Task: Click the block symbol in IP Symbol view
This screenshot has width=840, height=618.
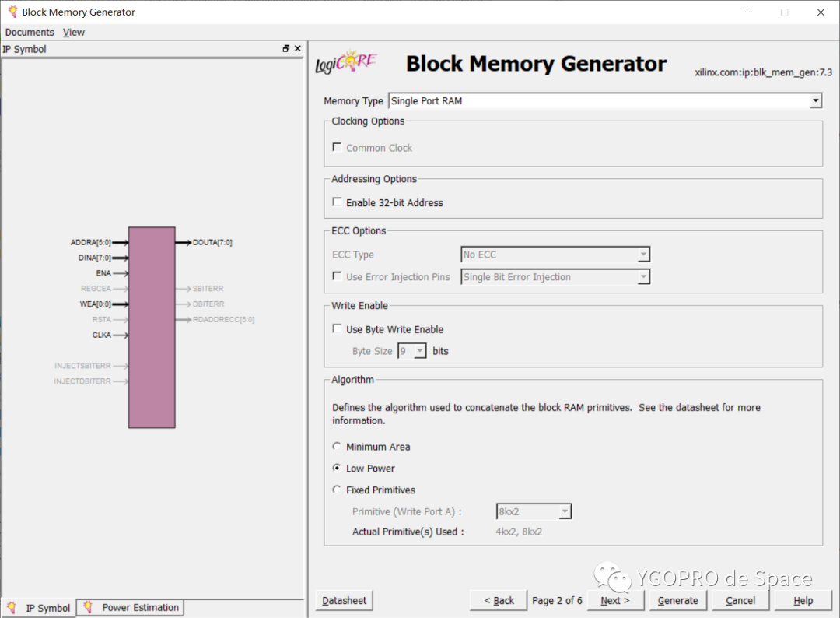Action: coord(152,327)
